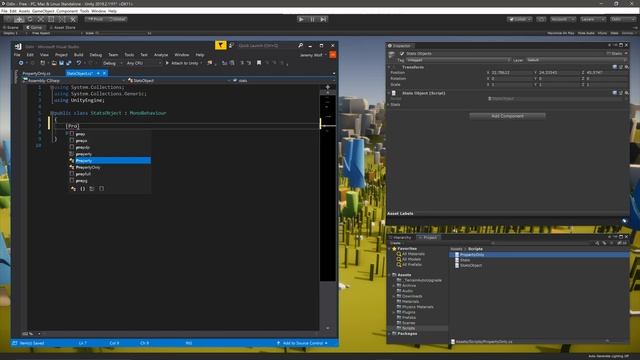Click the Asset Labels tag icon
The width and height of the screenshot is (640, 360).
click(x=624, y=221)
